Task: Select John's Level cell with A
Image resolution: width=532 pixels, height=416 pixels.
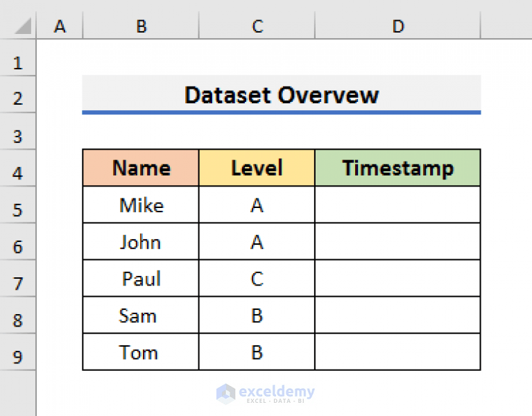Action: [x=257, y=241]
